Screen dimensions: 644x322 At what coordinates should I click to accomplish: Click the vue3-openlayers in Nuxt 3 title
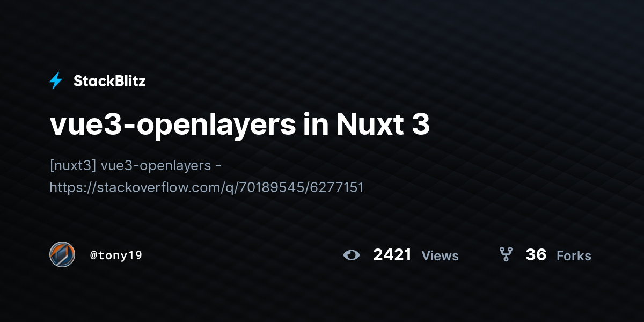240,126
